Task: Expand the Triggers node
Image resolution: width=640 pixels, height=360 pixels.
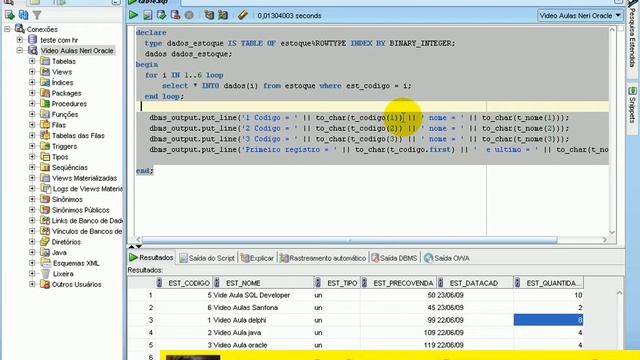Action: (x=32, y=146)
